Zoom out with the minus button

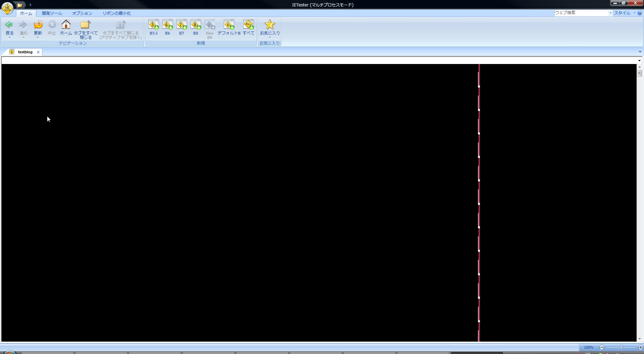pos(602,347)
